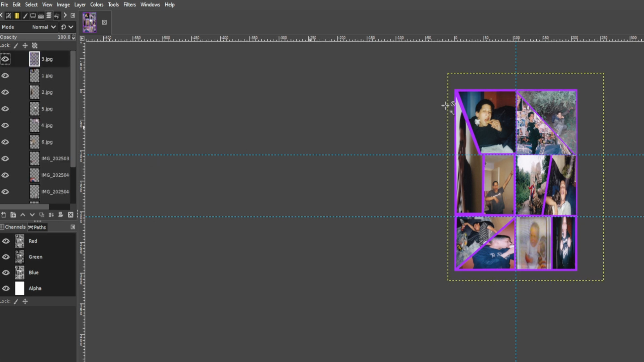Select the 5.jpg layer name
This screenshot has height=362, width=644.
(47, 109)
